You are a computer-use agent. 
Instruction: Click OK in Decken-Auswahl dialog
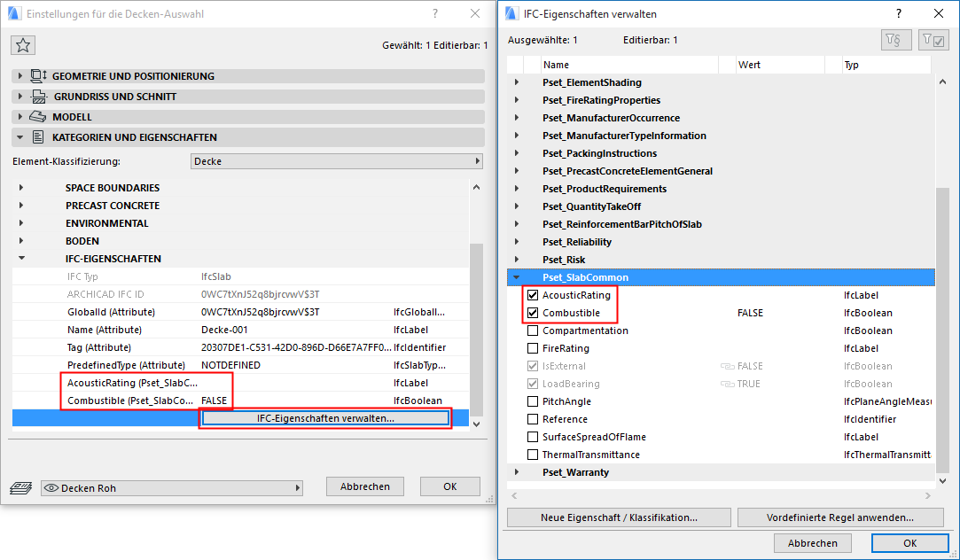(450, 486)
